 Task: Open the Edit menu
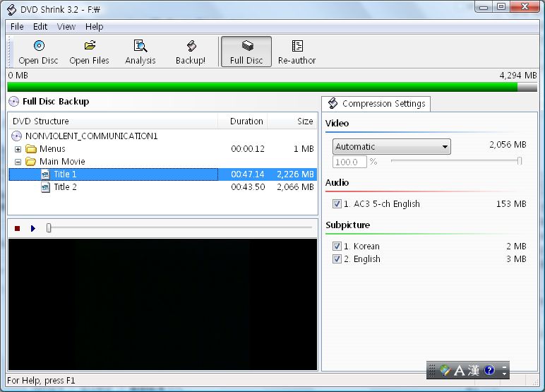[x=40, y=27]
